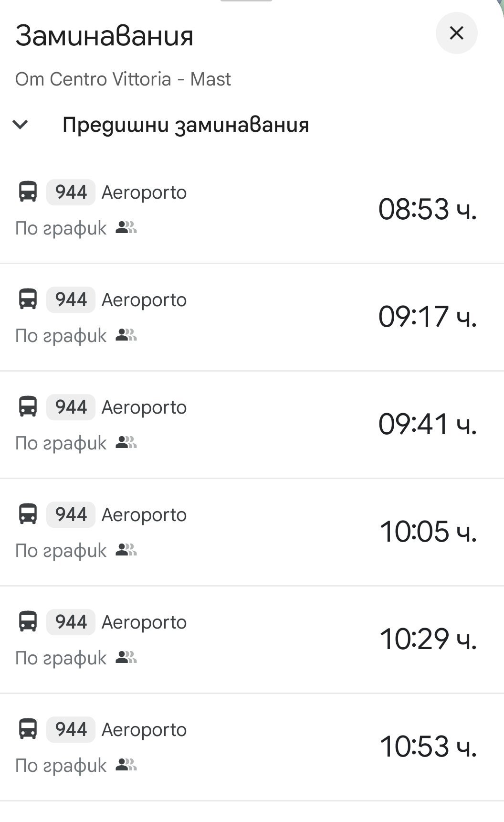
Task: Click the Предишни заминавания label
Action: [x=186, y=125]
